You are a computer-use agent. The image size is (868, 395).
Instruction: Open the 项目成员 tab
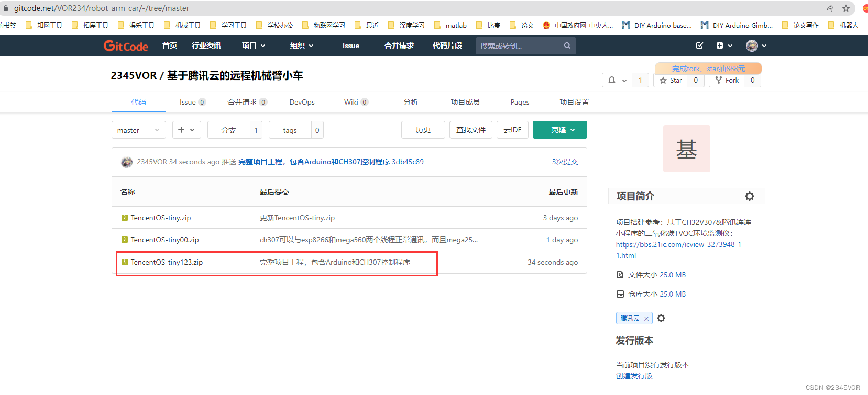[465, 102]
